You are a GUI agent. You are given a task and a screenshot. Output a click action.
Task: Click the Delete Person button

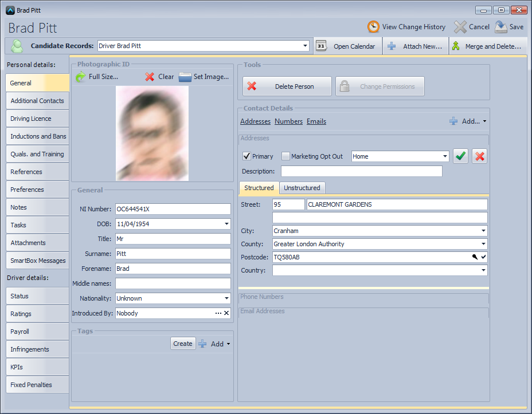(x=287, y=86)
